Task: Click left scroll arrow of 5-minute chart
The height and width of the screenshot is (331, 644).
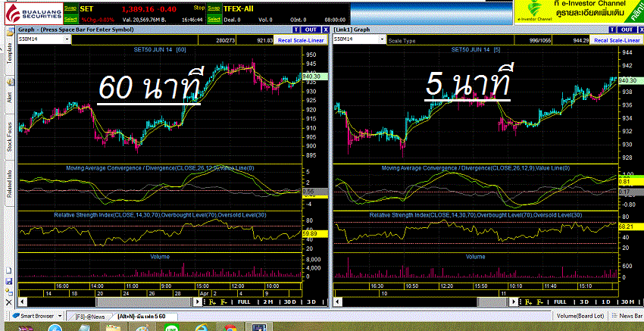Action: [x=337, y=302]
